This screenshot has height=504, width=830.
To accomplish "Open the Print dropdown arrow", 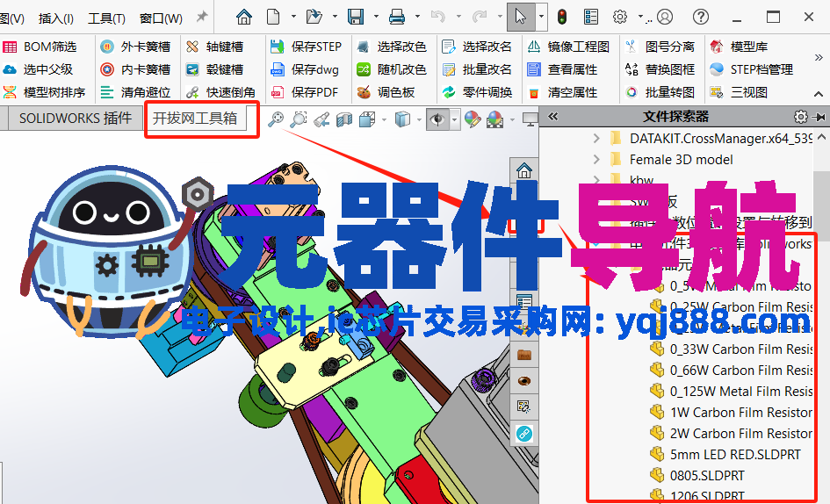I will coord(417,17).
